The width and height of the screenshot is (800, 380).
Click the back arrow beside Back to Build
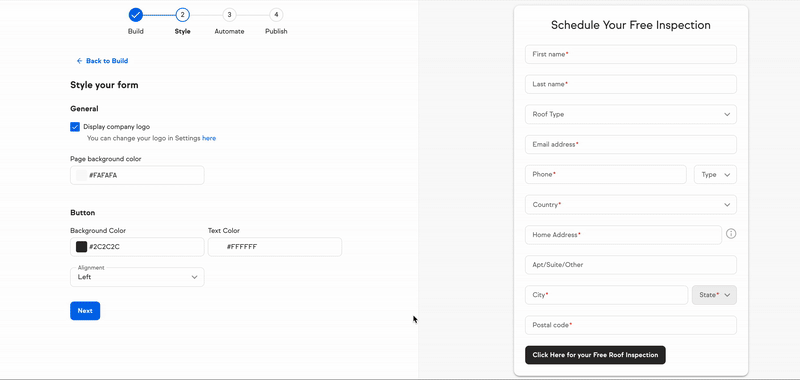click(79, 61)
